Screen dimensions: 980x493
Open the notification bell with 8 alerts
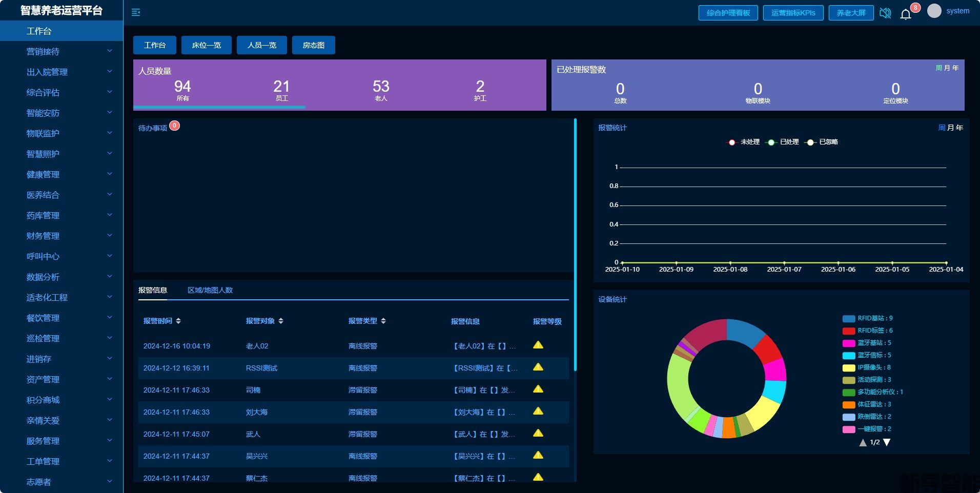[906, 14]
